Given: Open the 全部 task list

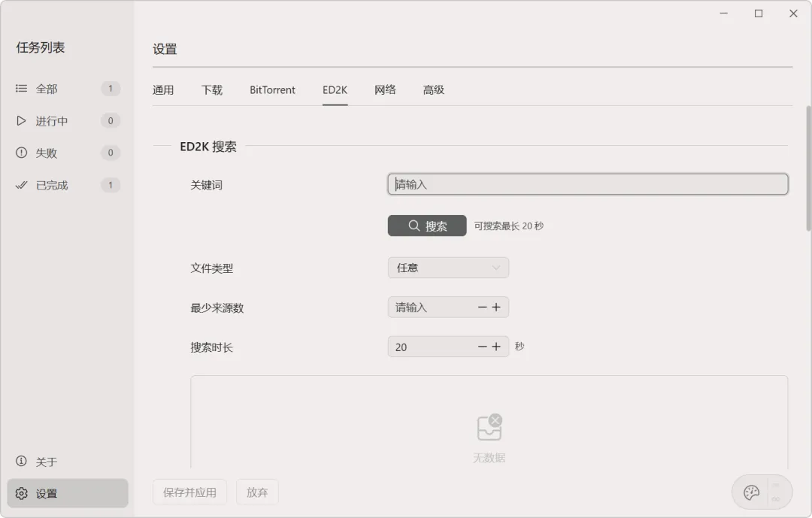Looking at the screenshot, I should coord(68,89).
